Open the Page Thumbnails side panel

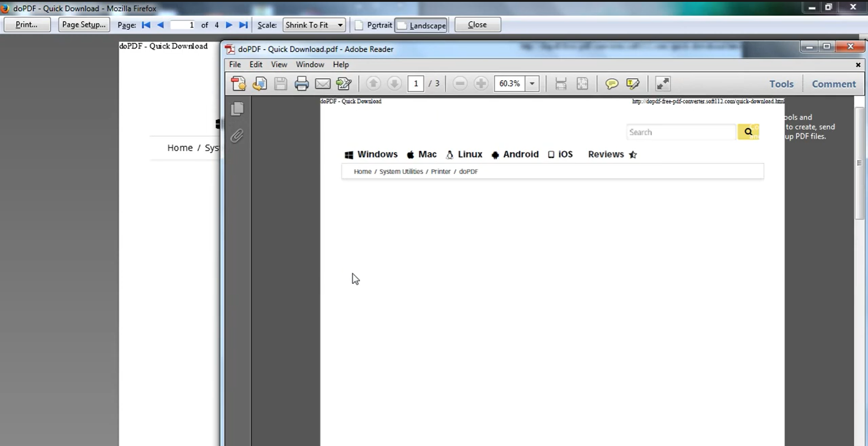tap(237, 109)
